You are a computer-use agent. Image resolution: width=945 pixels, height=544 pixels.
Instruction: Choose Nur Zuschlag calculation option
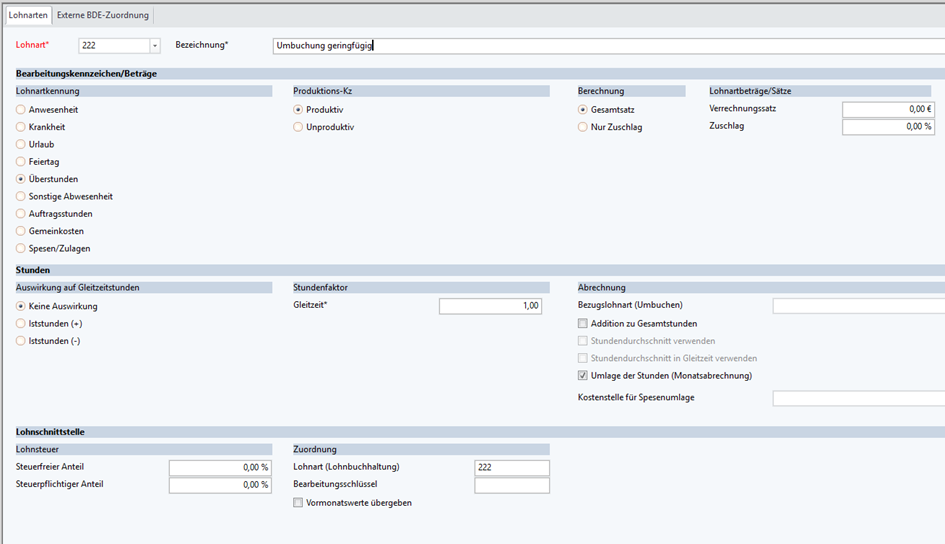[x=583, y=127]
